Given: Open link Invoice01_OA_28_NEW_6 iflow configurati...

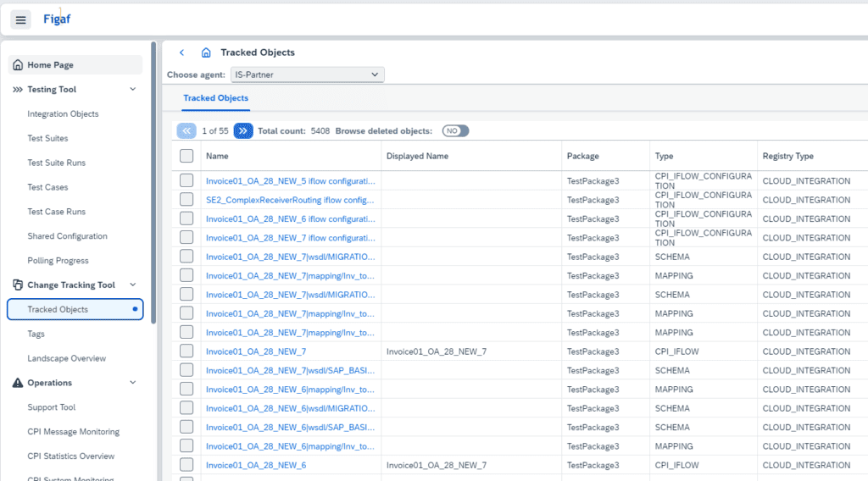Looking at the screenshot, I should (x=291, y=219).
